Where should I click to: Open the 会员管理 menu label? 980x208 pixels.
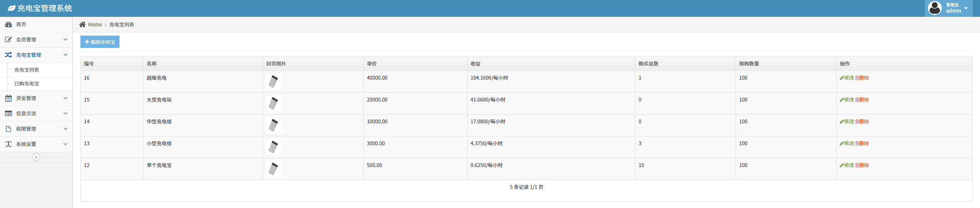[x=26, y=39]
